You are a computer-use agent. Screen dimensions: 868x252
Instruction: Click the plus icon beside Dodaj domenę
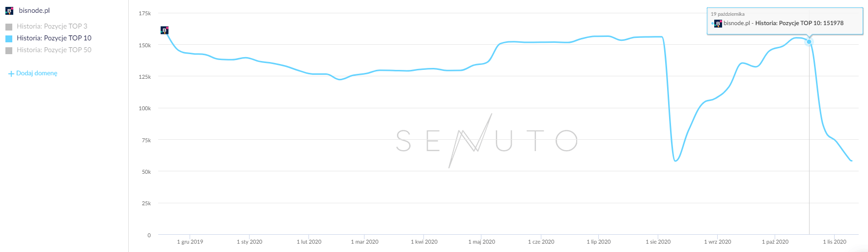coord(11,74)
